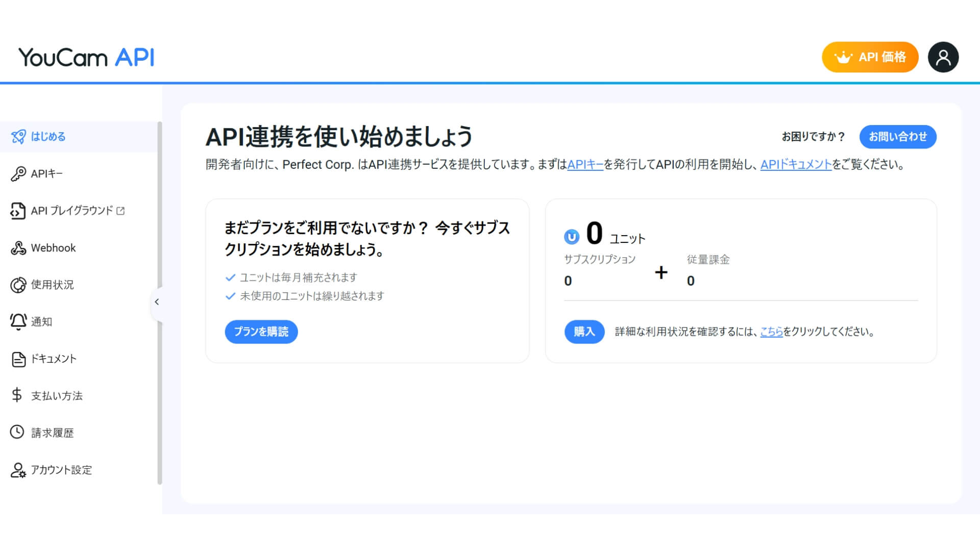Click the 使用状況 usage icon
980x551 pixels.
click(18, 285)
